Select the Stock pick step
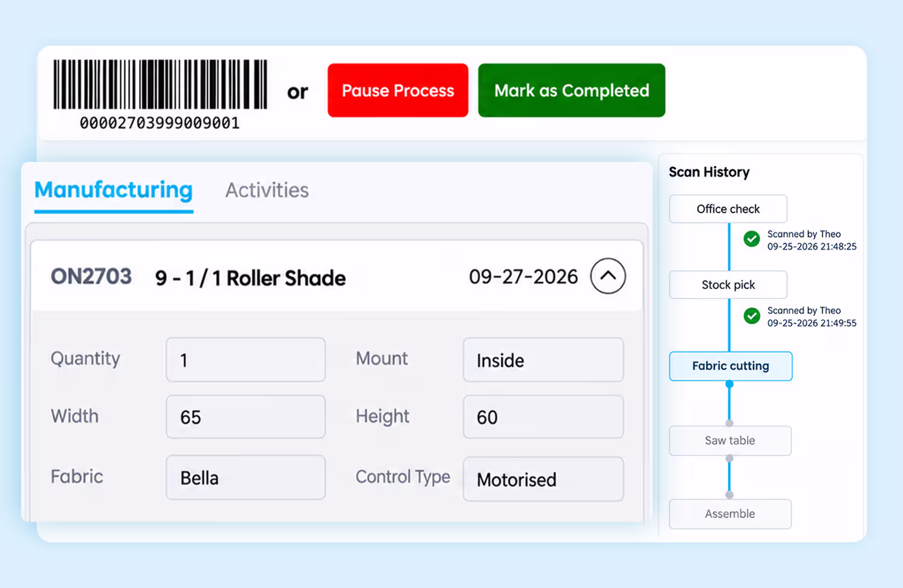903x588 pixels. (x=728, y=285)
